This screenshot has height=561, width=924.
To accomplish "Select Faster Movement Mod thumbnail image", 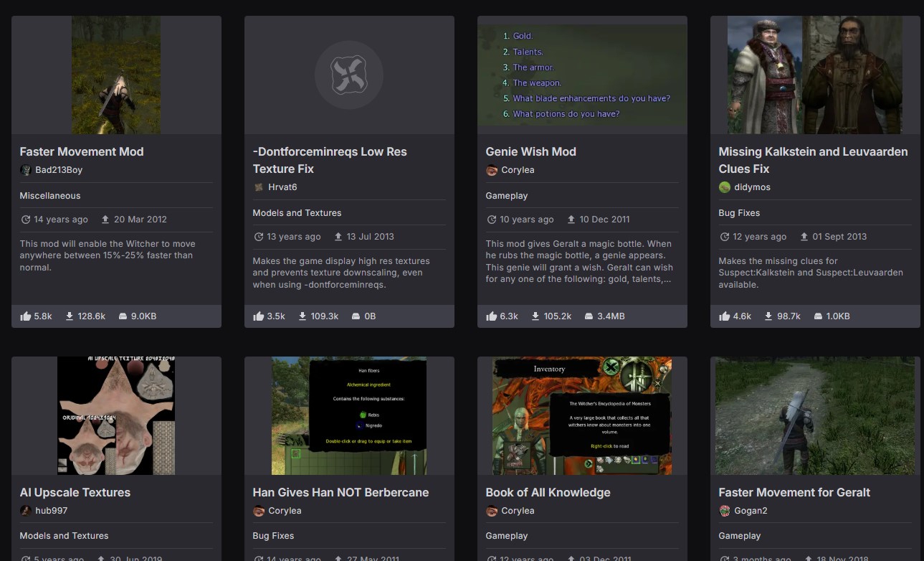I will tap(116, 75).
